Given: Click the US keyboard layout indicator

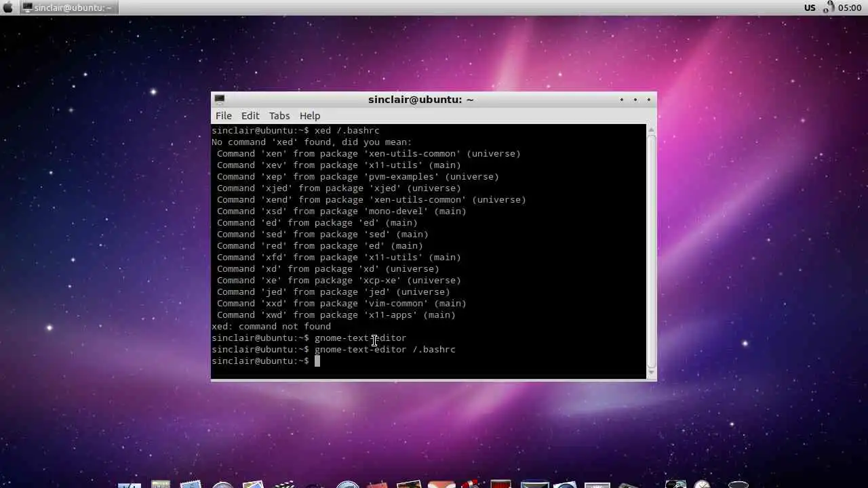Looking at the screenshot, I should [x=810, y=7].
